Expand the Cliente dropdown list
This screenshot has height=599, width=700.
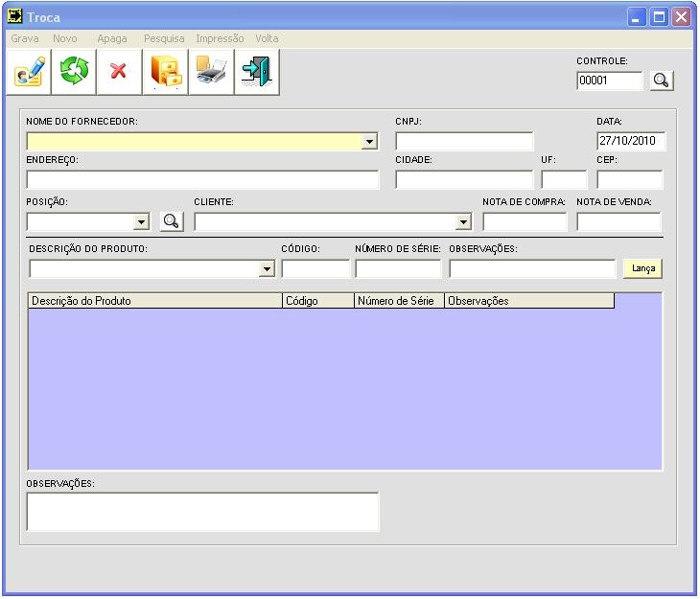[x=464, y=221]
